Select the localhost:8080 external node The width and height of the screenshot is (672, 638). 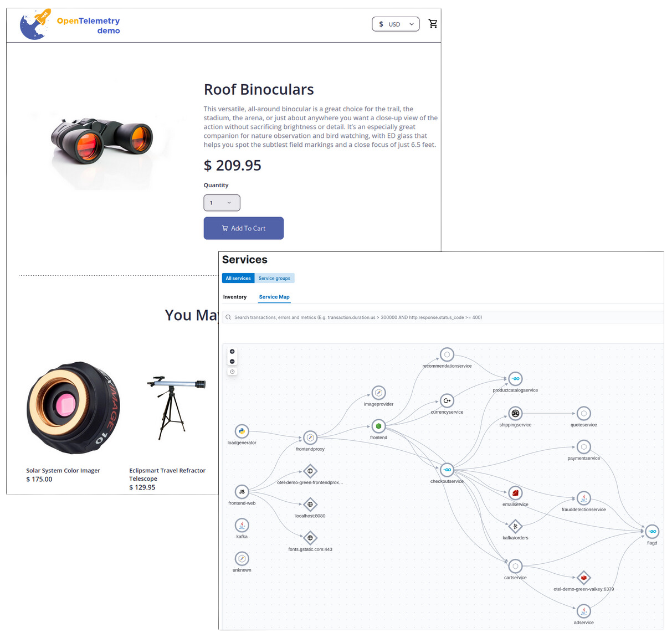(310, 505)
